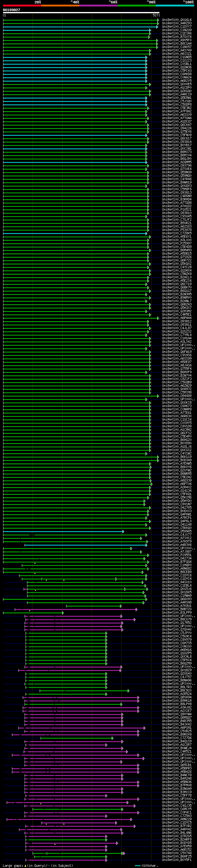
Task: Click the red 20% identity legend segment
Action: [x=22, y=6]
